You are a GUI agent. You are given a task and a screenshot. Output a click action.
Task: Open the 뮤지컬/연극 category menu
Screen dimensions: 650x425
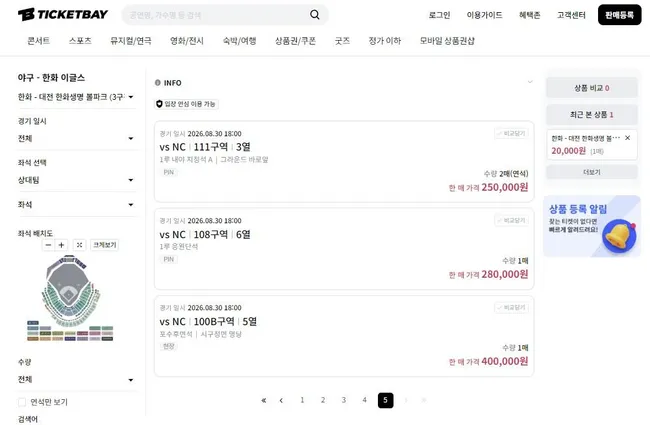click(131, 41)
